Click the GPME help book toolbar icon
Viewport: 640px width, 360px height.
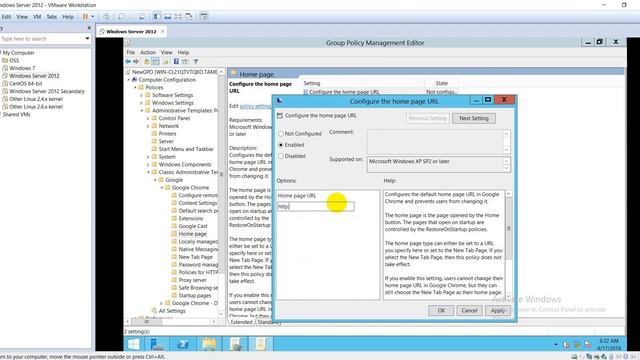[x=176, y=62]
